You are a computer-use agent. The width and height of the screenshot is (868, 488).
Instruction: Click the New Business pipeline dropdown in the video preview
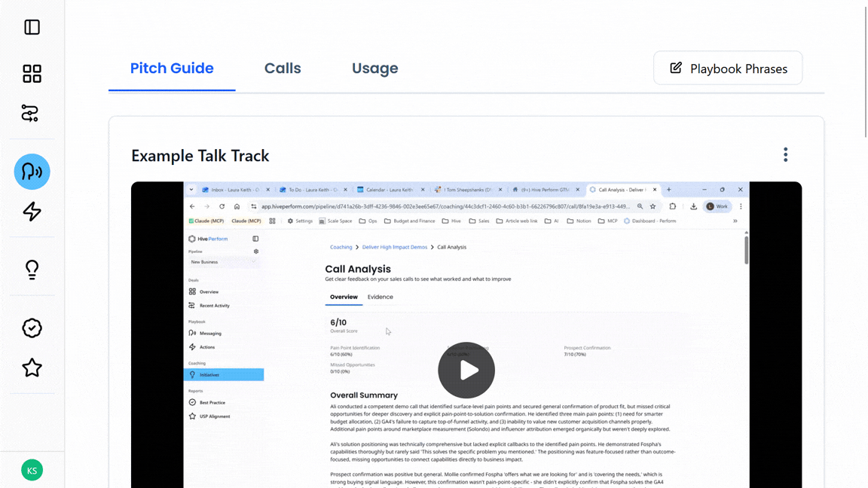(223, 262)
